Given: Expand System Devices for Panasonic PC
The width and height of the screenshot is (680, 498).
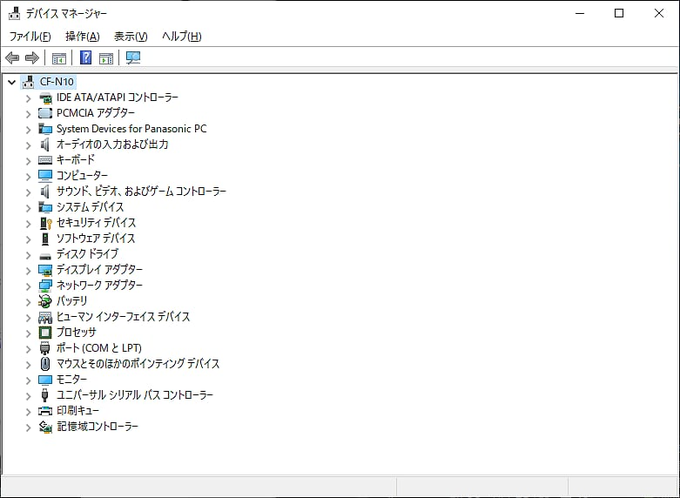Looking at the screenshot, I should click(29, 130).
